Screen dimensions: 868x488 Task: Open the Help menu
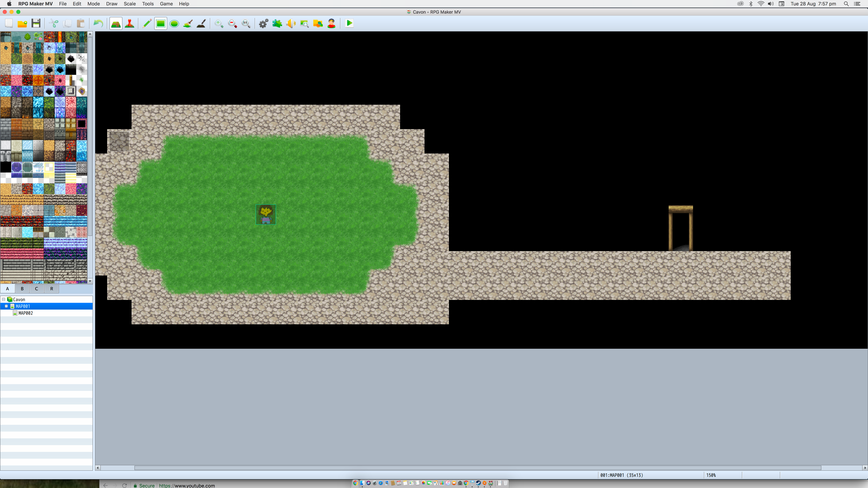184,4
